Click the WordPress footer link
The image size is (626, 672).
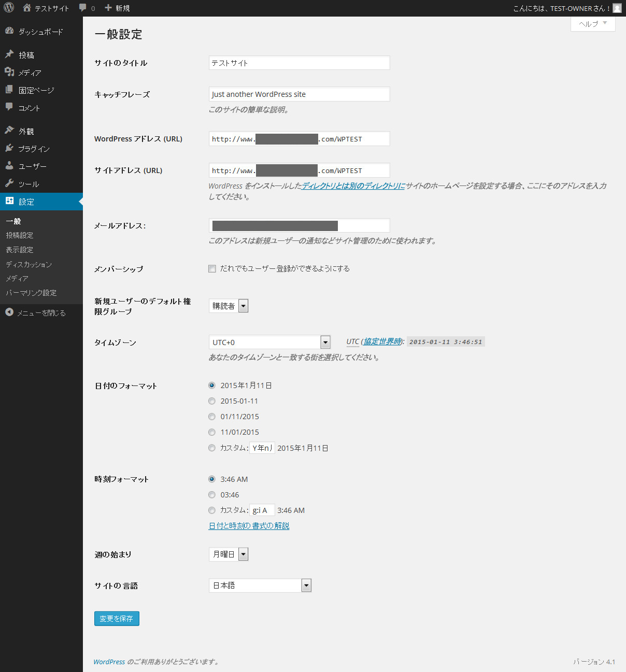pos(109,662)
